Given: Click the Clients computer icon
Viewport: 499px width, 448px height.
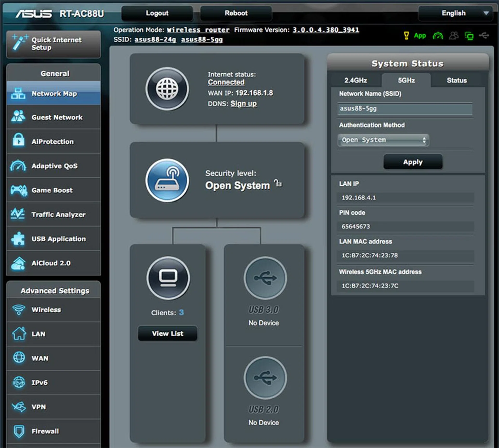Looking at the screenshot, I should 168,278.
